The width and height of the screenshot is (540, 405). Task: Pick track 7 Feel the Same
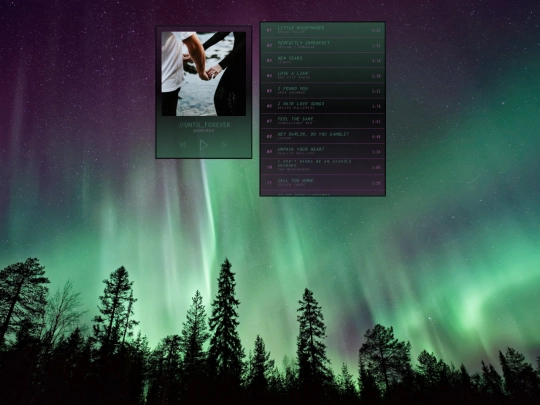click(322, 121)
